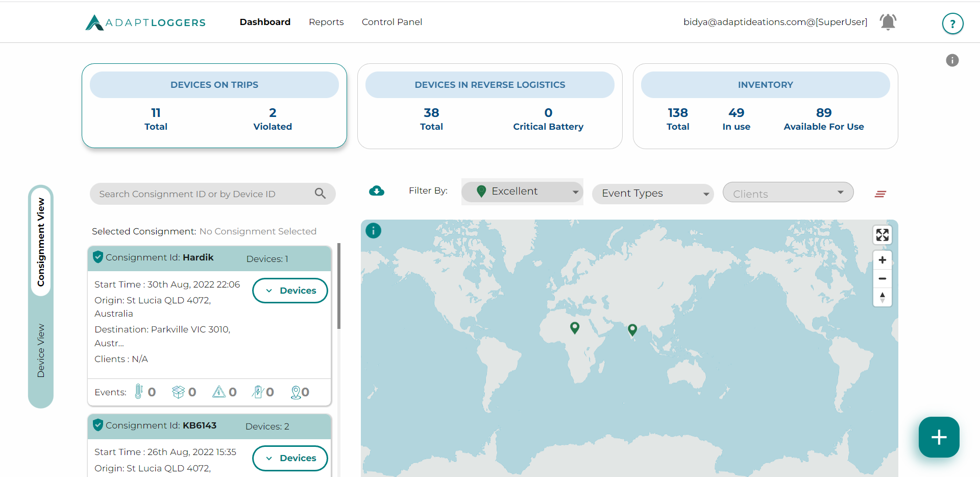Click the floating green plus button
Image resolution: width=980 pixels, height=477 pixels.
[939, 437]
